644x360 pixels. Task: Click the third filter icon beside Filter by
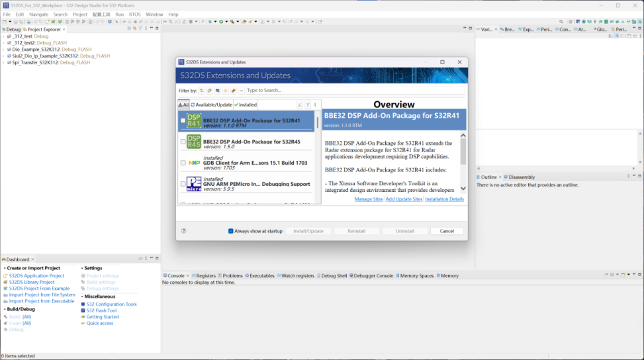218,90
